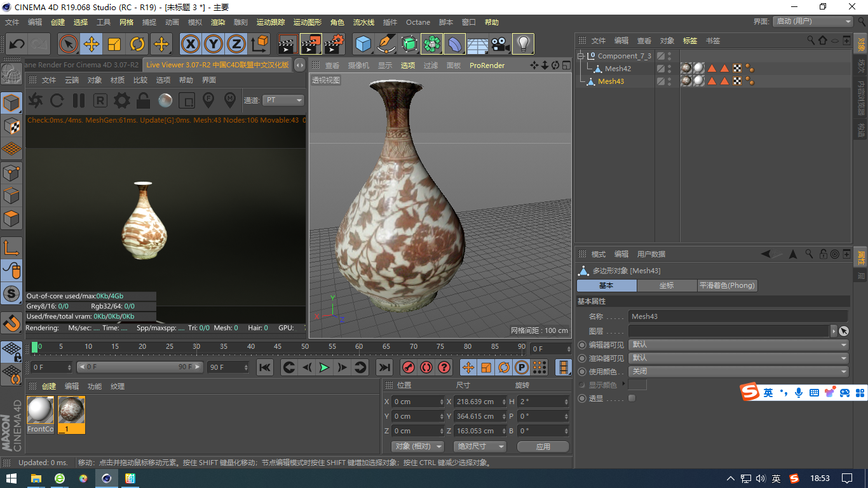Click the 显示颜色 color swatch

[637, 385]
